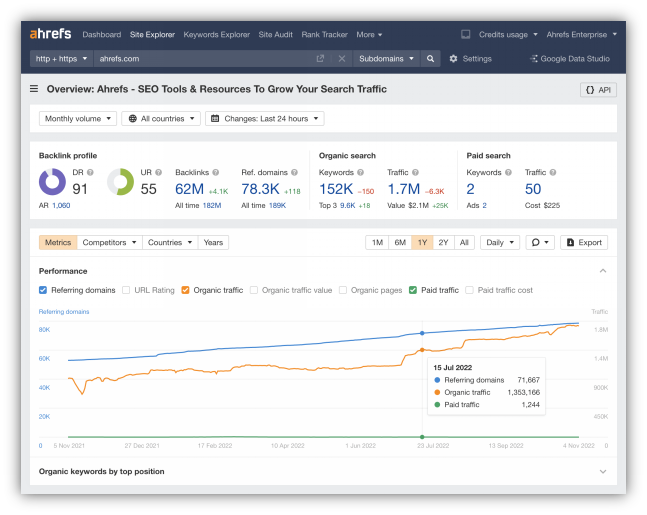Select the Years tab
The height and width of the screenshot is (515, 647).
[213, 242]
